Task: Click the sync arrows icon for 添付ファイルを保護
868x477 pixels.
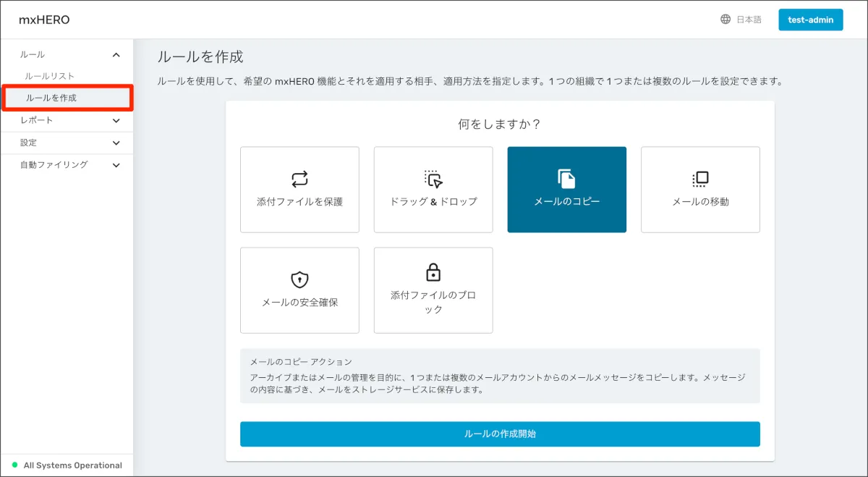Action: [299, 179]
